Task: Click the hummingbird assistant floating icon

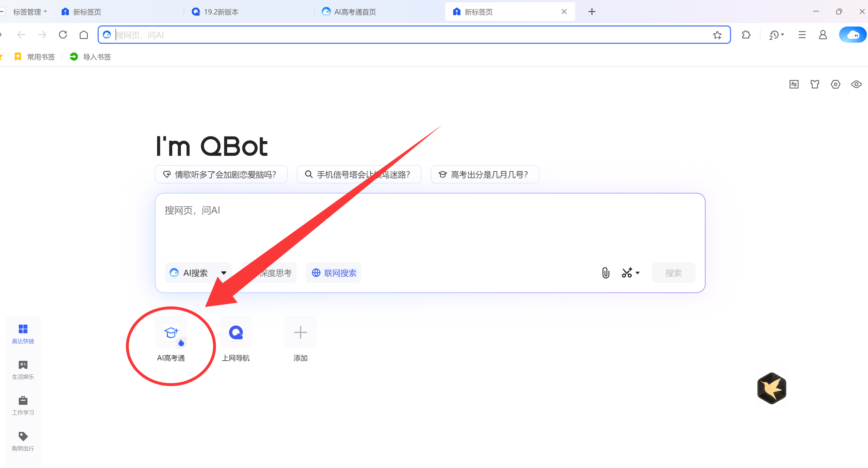Action: pyautogui.click(x=772, y=388)
